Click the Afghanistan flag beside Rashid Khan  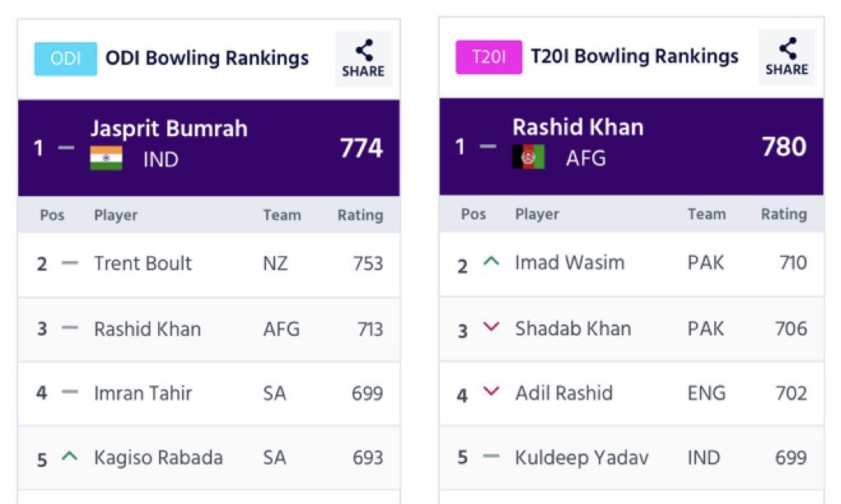tap(528, 156)
